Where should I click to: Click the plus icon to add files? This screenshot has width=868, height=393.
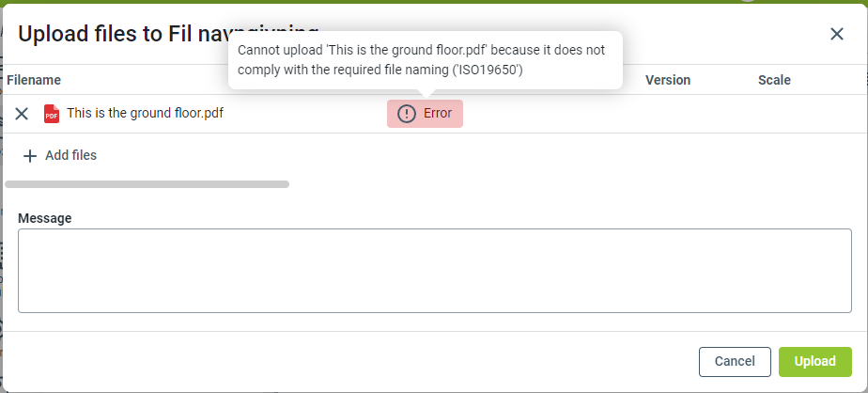coord(30,155)
